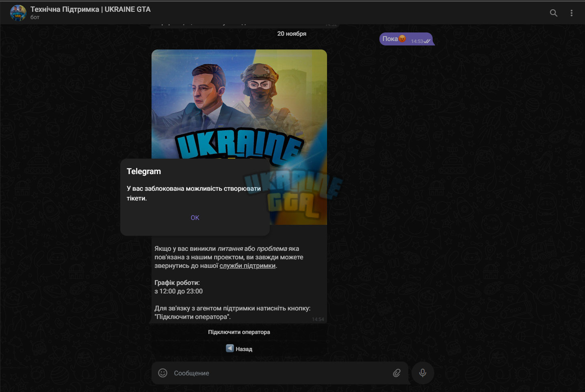Click the Telegram alert title
Image resolution: width=585 pixels, height=392 pixels.
144,171
